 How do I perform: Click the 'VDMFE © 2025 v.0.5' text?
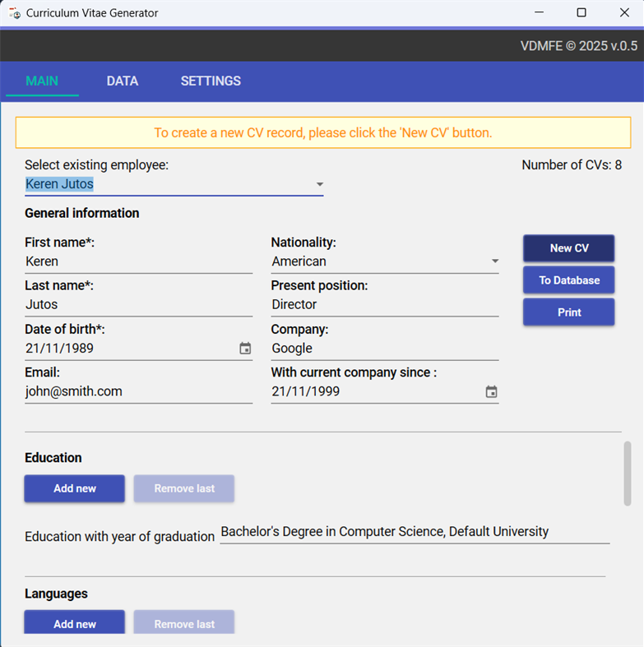tap(579, 46)
